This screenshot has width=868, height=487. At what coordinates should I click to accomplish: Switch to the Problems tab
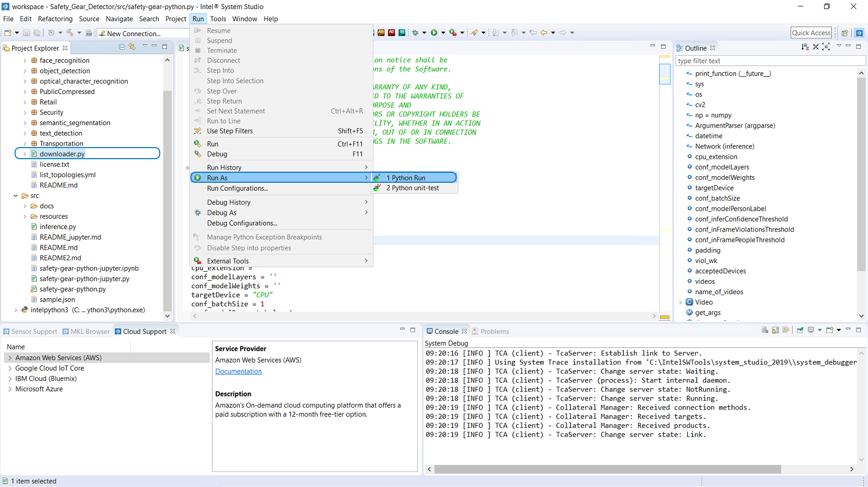click(x=490, y=331)
